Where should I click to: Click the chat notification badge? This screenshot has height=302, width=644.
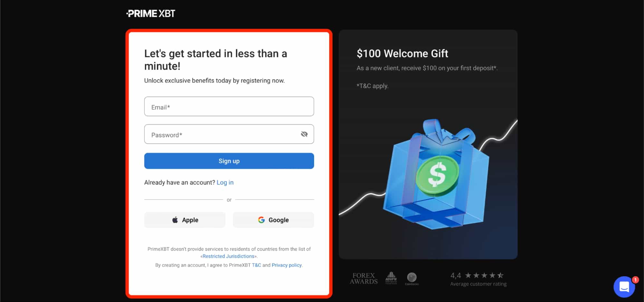point(635,280)
